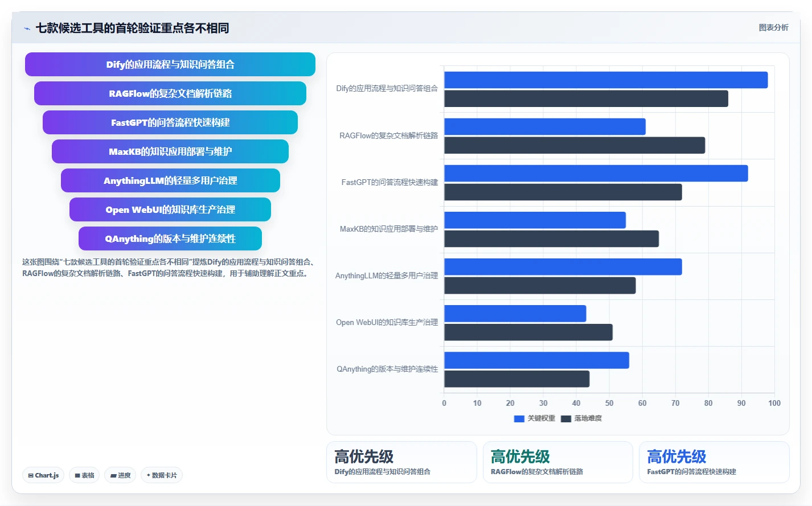This screenshot has width=812, height=506.
Task: Select the FastGPT的问答流程快速构建 funnel bar
Action: click(x=170, y=122)
